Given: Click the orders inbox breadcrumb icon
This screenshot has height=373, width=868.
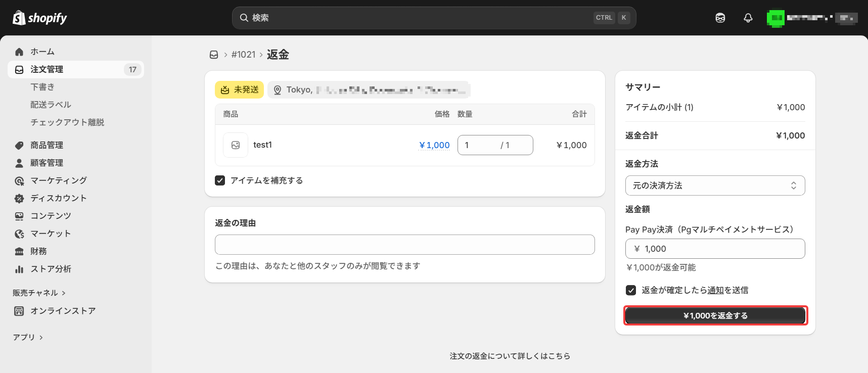Looking at the screenshot, I should coord(214,55).
